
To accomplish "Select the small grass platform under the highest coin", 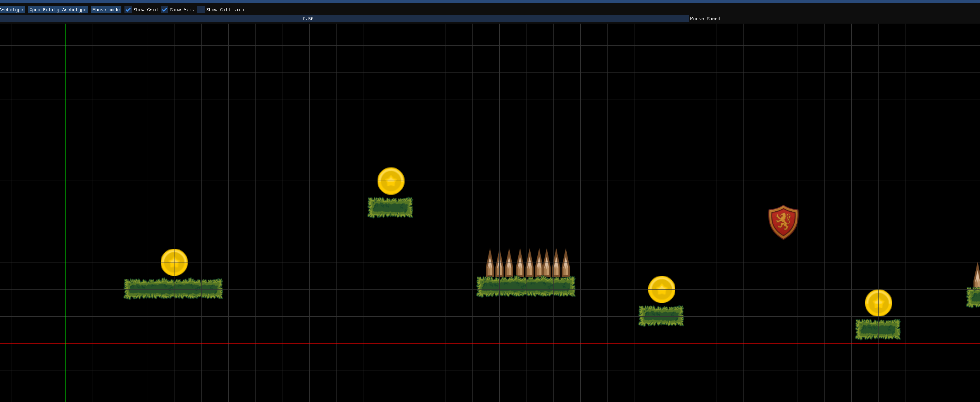I will coord(390,208).
